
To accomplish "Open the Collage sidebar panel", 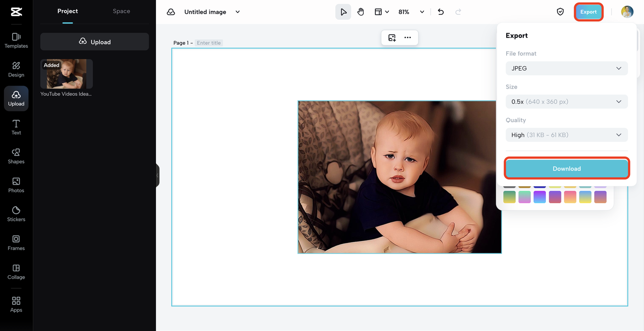I will (16, 272).
